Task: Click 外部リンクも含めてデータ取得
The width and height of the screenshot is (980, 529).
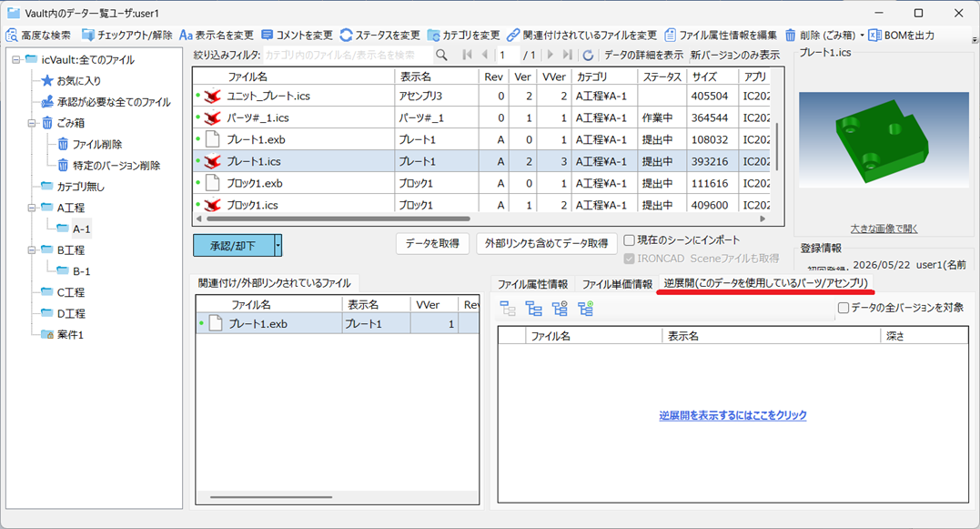Action: pos(546,243)
